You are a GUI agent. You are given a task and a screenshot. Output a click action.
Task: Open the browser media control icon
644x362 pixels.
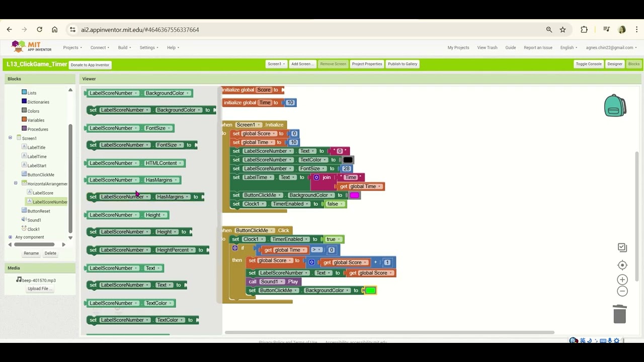pyautogui.click(x=607, y=30)
